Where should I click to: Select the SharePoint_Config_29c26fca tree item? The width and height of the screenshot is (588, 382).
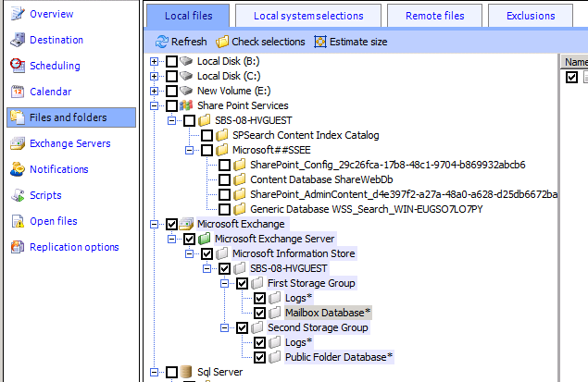(x=388, y=165)
